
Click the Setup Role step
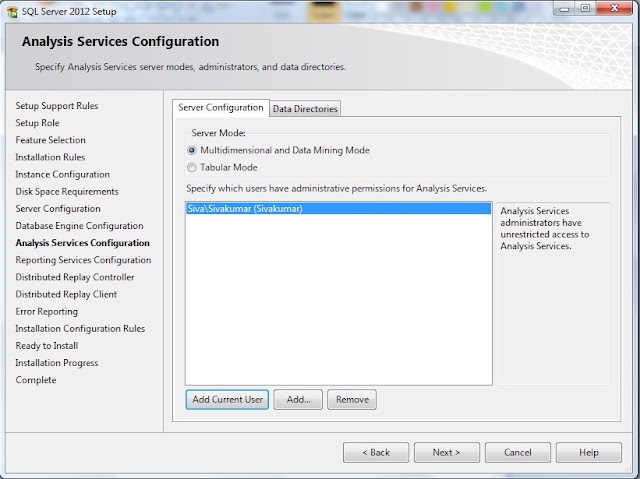(x=37, y=123)
